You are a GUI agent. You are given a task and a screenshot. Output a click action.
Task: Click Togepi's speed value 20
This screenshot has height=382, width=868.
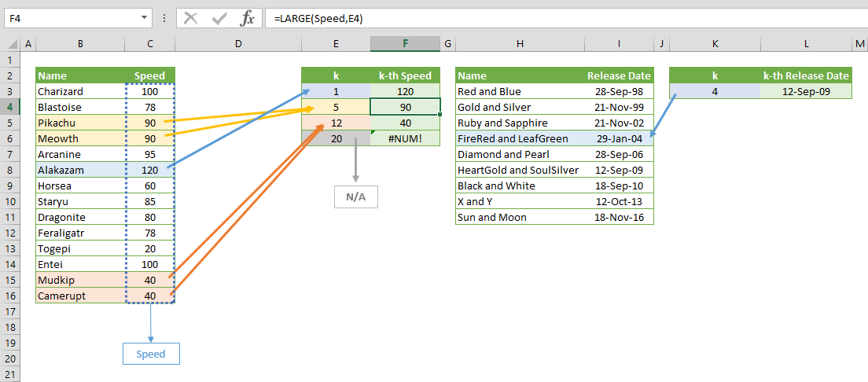pyautogui.click(x=150, y=248)
